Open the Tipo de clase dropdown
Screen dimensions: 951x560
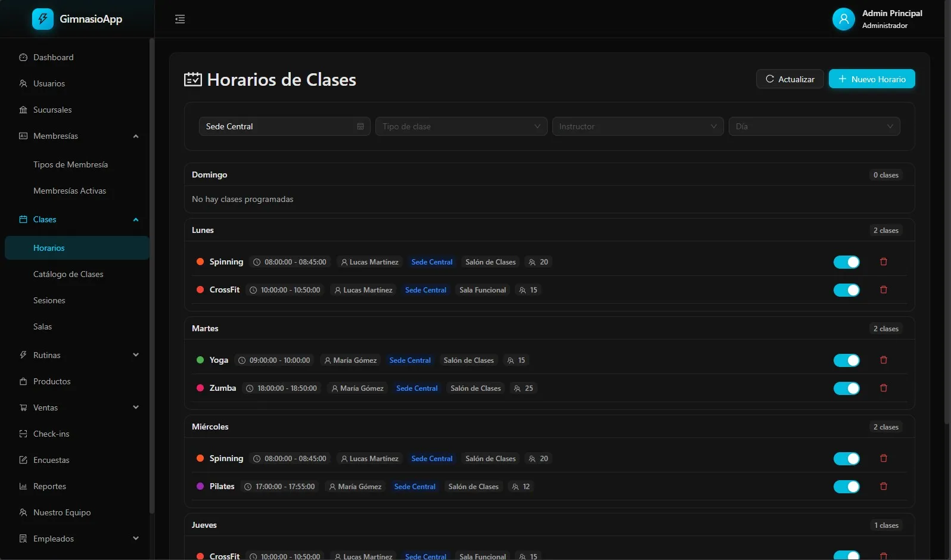coord(461,126)
